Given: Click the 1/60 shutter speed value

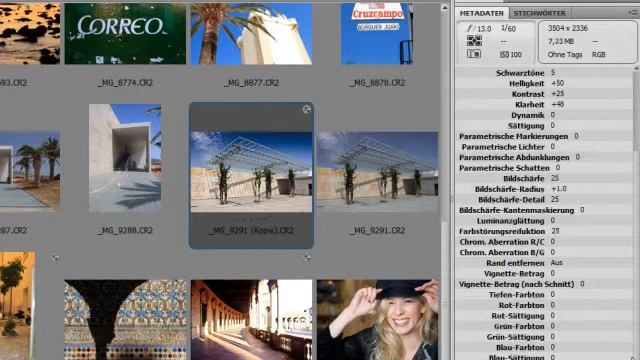Looking at the screenshot, I should pos(508,28).
